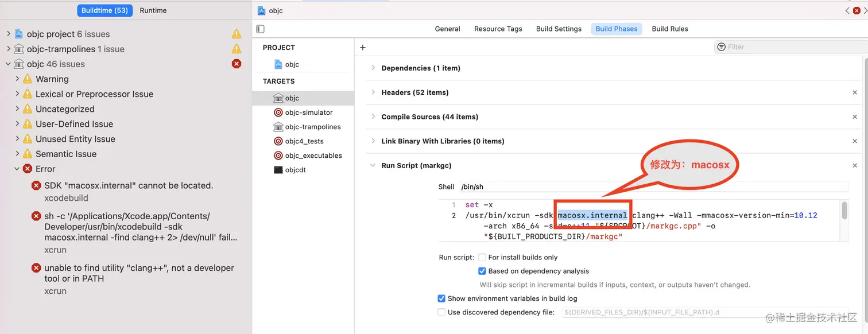Select objc4_tests target icon
This screenshot has height=334, width=868.
(278, 141)
